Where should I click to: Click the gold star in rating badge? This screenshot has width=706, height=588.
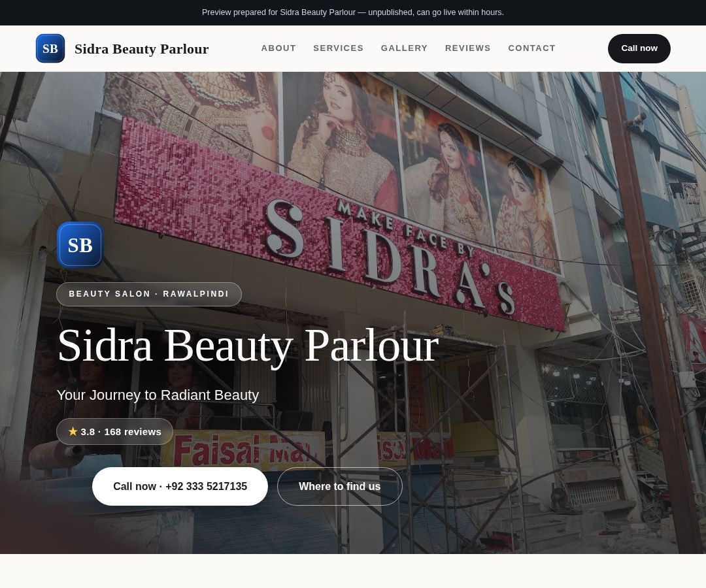[73, 431]
